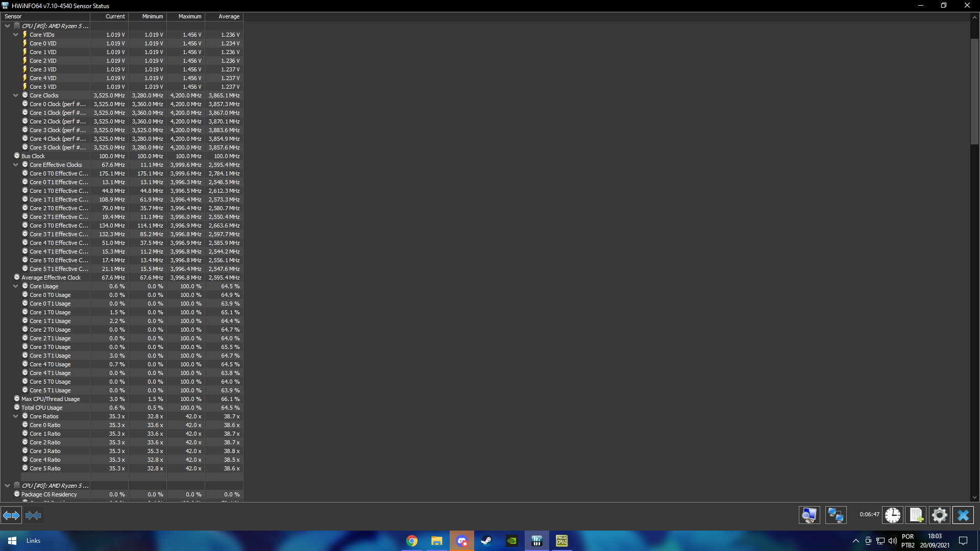The width and height of the screenshot is (980, 551).
Task: Collapse the Core Ratios group
Action: [x=16, y=416]
